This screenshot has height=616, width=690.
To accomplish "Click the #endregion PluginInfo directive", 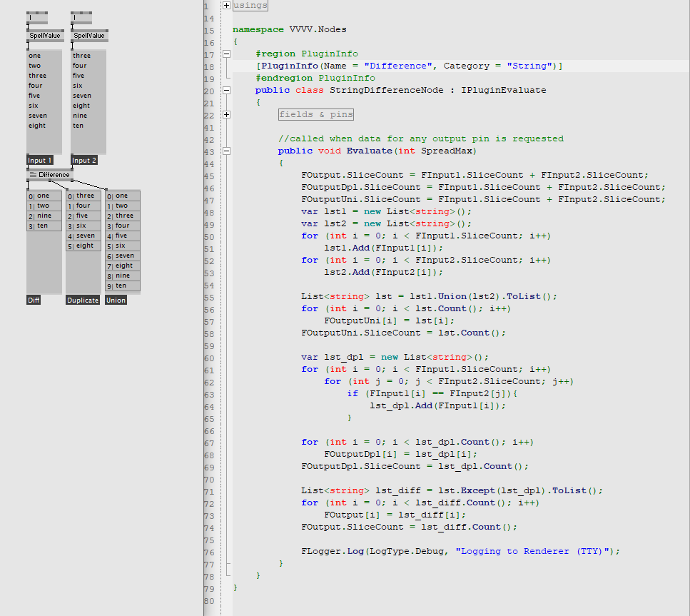I will click(315, 78).
